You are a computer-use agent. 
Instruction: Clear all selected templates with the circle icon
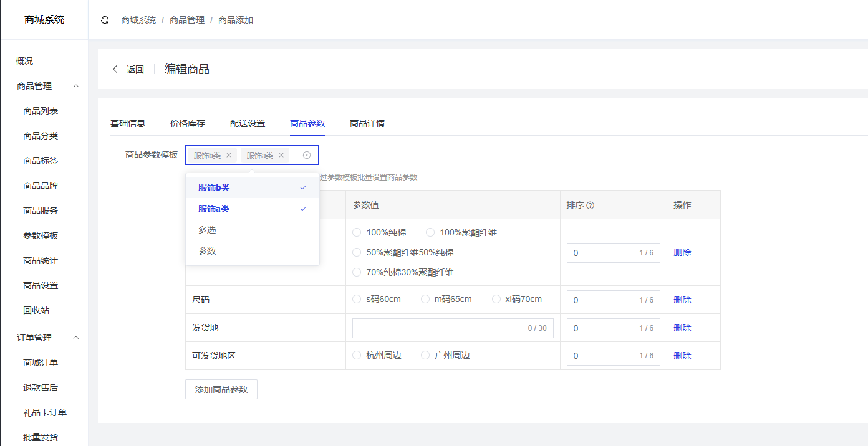pos(306,154)
